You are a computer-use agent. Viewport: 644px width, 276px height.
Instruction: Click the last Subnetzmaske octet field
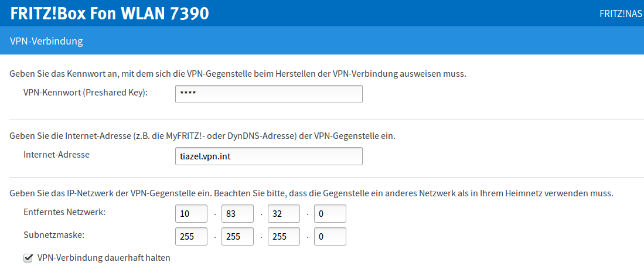330,236
